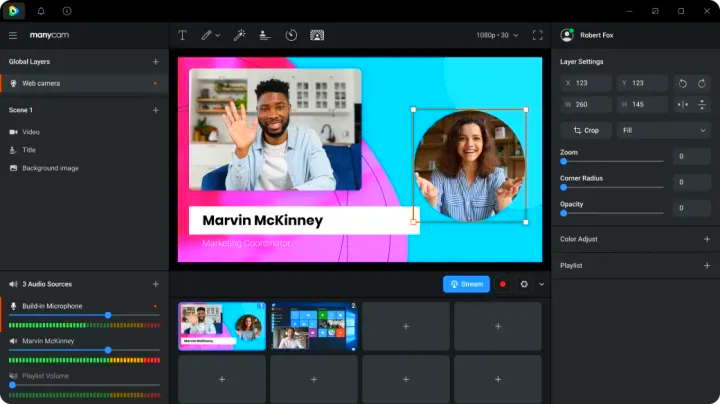Expand the Color Adjust section
The width and height of the screenshot is (720, 404).
(706, 239)
